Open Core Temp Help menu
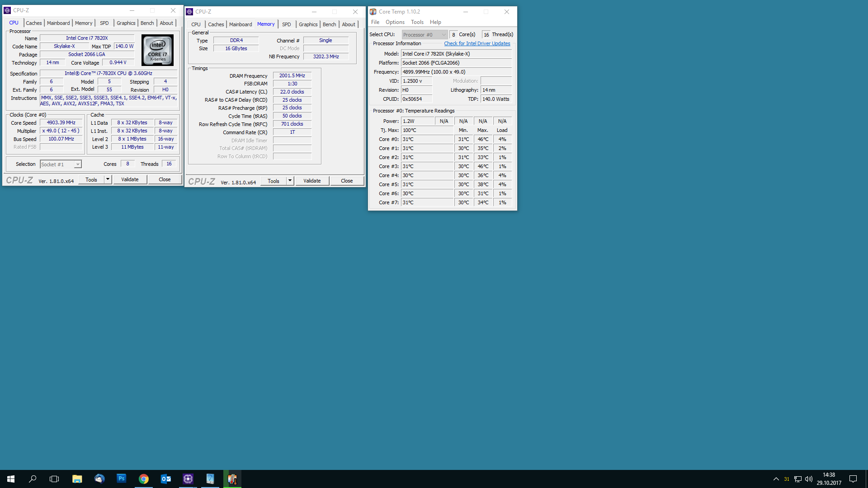The height and width of the screenshot is (488, 868). (435, 22)
